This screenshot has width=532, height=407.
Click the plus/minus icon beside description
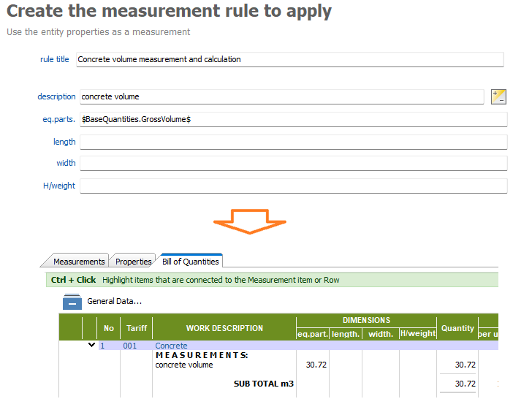[x=498, y=96]
